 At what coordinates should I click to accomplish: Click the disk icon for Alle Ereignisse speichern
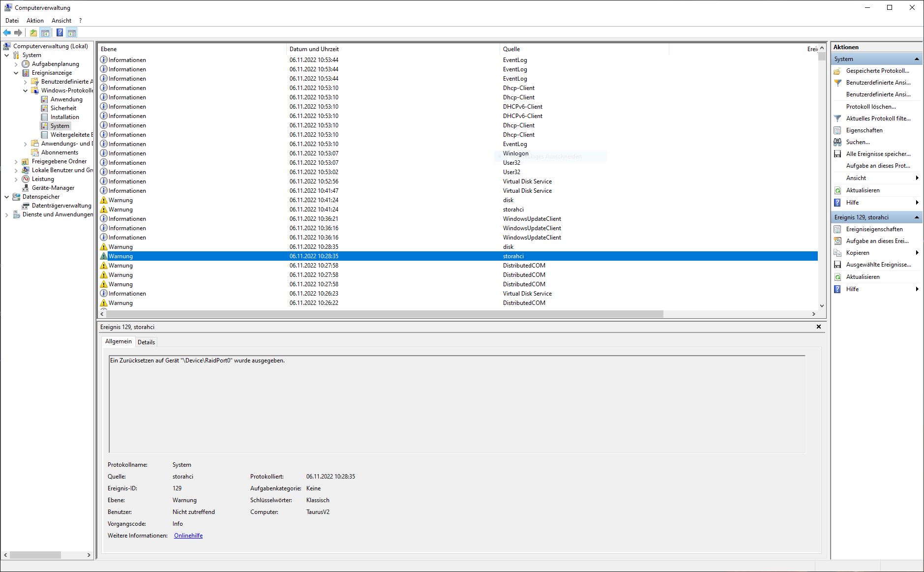(x=837, y=154)
